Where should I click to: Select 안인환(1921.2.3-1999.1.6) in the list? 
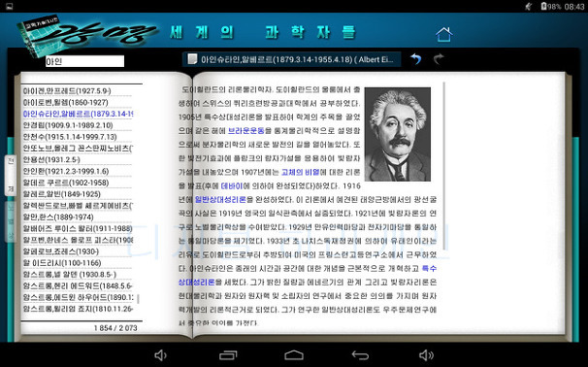click(66, 171)
